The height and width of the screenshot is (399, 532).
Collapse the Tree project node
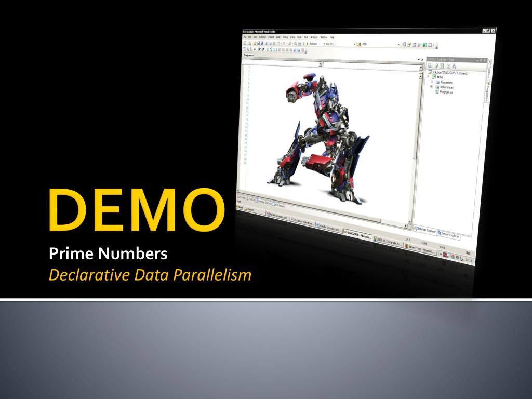click(x=428, y=77)
